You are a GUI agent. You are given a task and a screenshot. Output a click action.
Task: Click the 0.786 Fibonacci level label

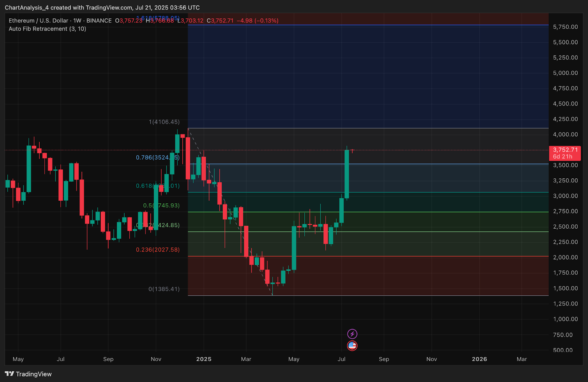tap(158, 157)
